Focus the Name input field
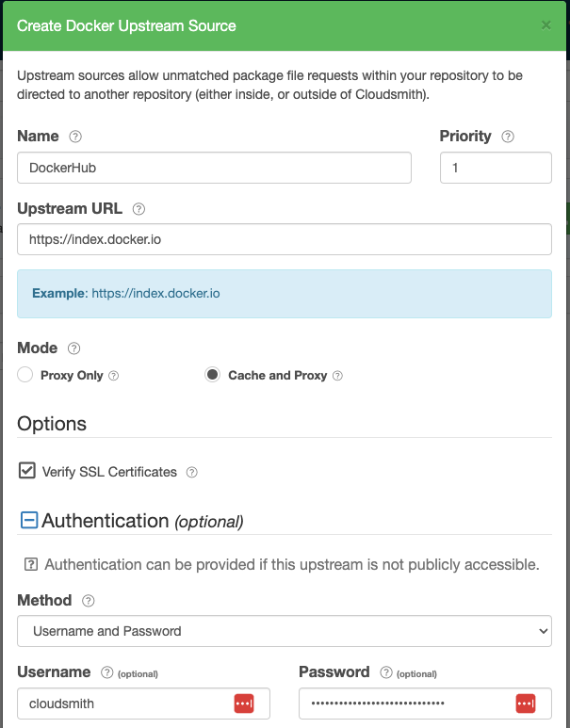The height and width of the screenshot is (728, 570). [214, 168]
